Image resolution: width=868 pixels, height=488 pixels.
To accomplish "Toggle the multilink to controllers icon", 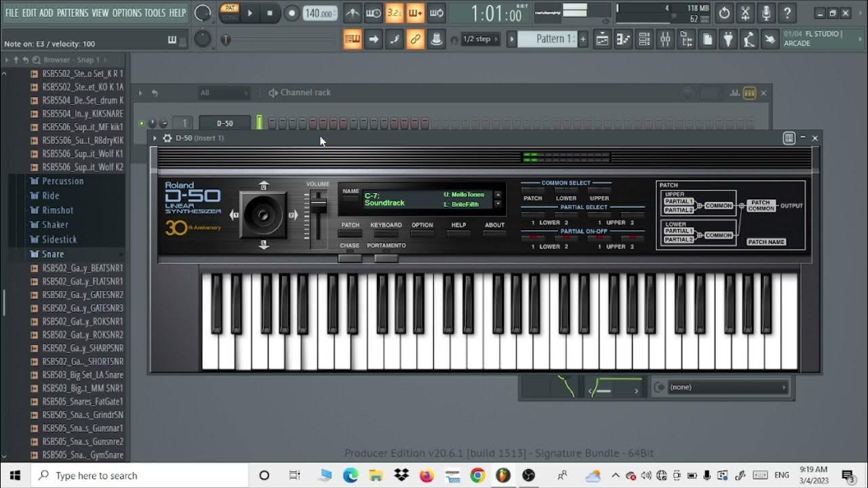I will [416, 39].
